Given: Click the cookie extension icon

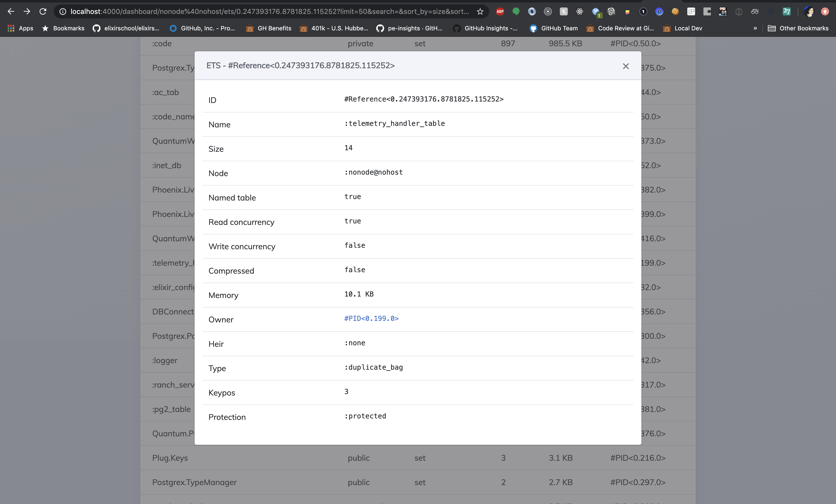Looking at the screenshot, I should (x=675, y=11).
